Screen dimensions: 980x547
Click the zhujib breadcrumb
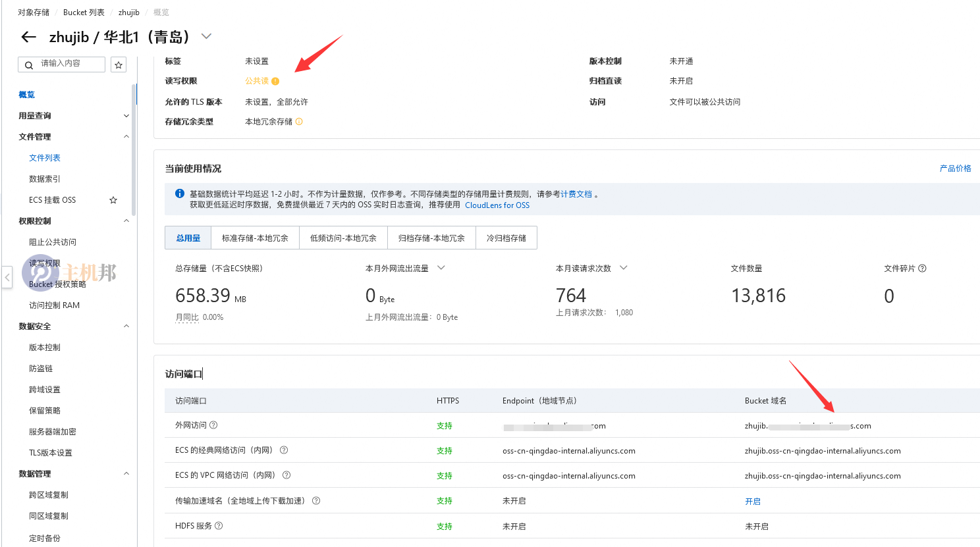pyautogui.click(x=129, y=13)
